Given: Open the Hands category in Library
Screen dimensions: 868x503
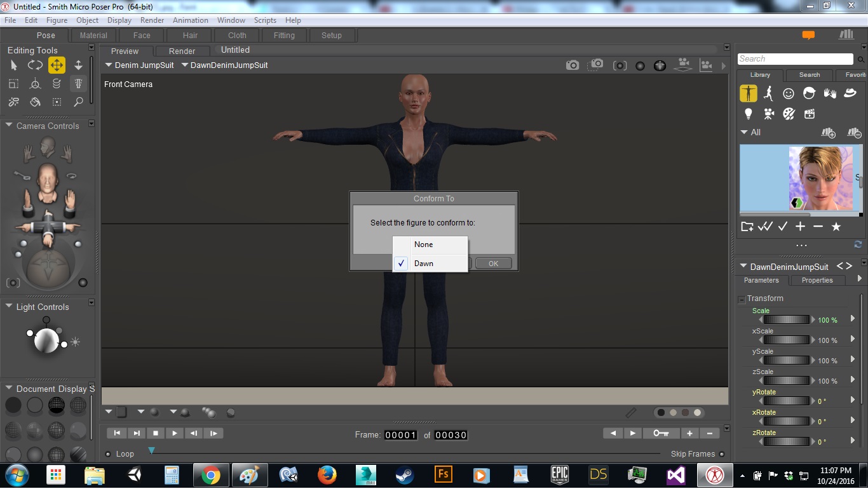Looking at the screenshot, I should 829,93.
